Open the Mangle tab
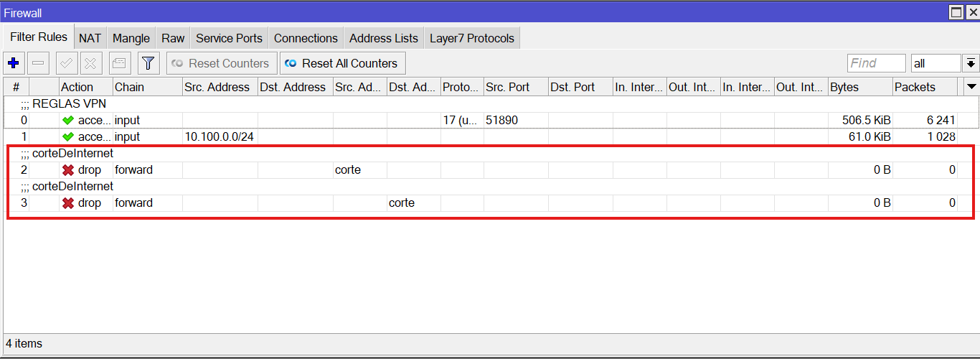Image resolution: width=980 pixels, height=359 pixels. [x=131, y=38]
